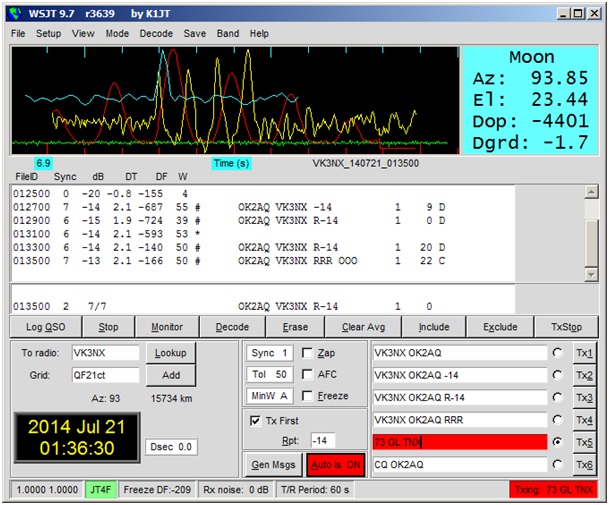Open the Setup menu
The height and width of the screenshot is (505, 609).
(49, 34)
